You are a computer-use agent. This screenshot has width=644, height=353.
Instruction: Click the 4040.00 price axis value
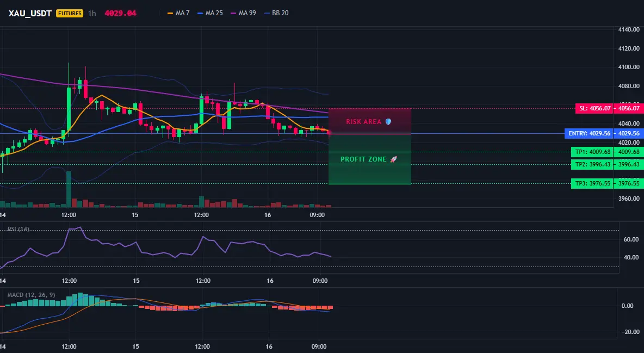tap(629, 123)
